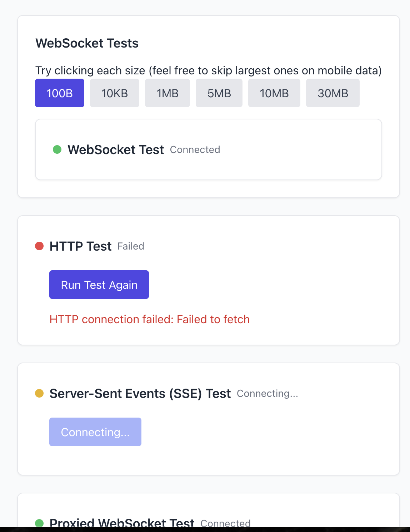Pick the 5MB size button
This screenshot has height=532, width=410.
[219, 93]
